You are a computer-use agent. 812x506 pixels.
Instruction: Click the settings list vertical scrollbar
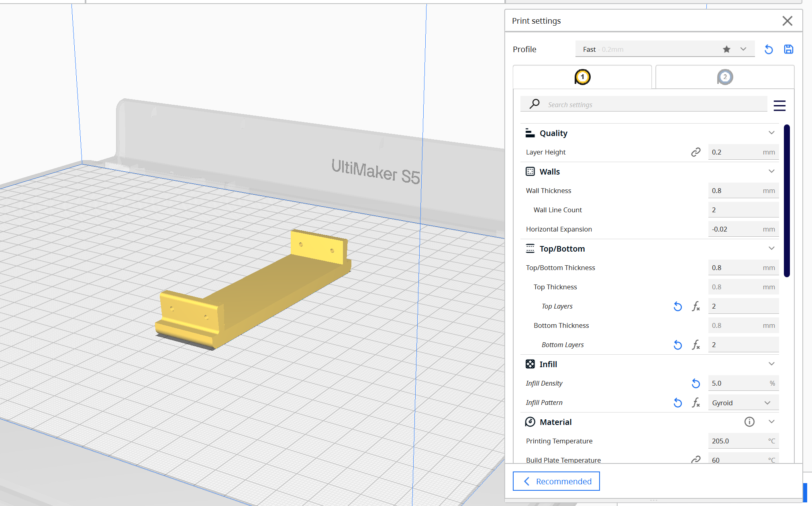(787, 201)
